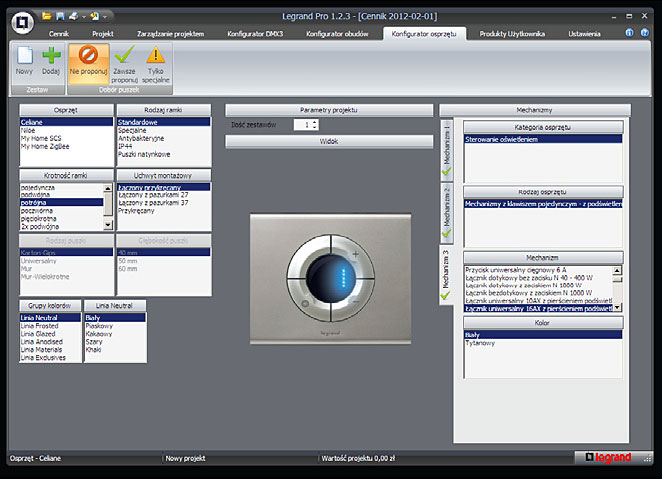The height and width of the screenshot is (479, 662).
Task: Click down arrow of Krotność ramki list
Action: tap(108, 225)
